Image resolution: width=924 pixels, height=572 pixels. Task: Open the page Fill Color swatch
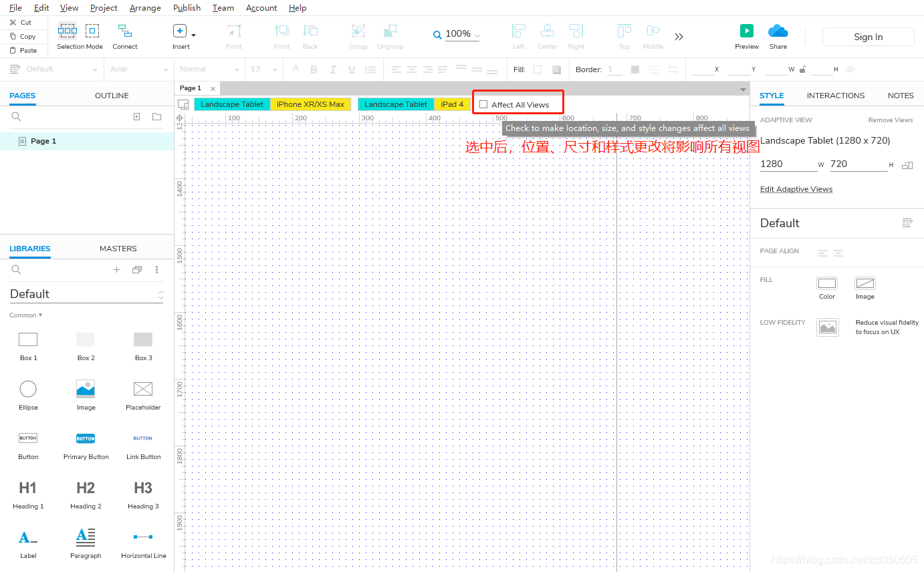pos(827,283)
